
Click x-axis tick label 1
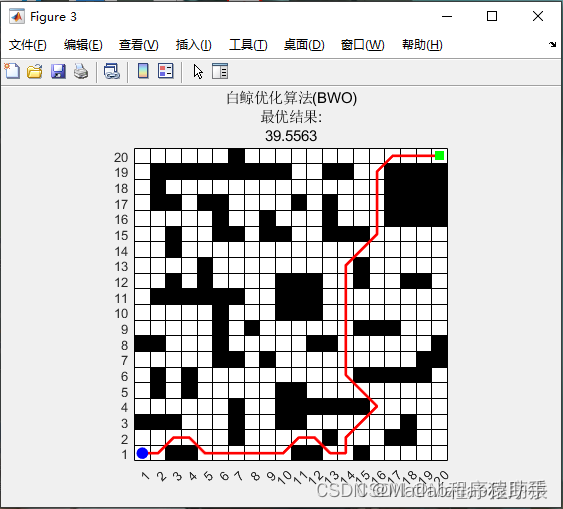click(x=145, y=476)
